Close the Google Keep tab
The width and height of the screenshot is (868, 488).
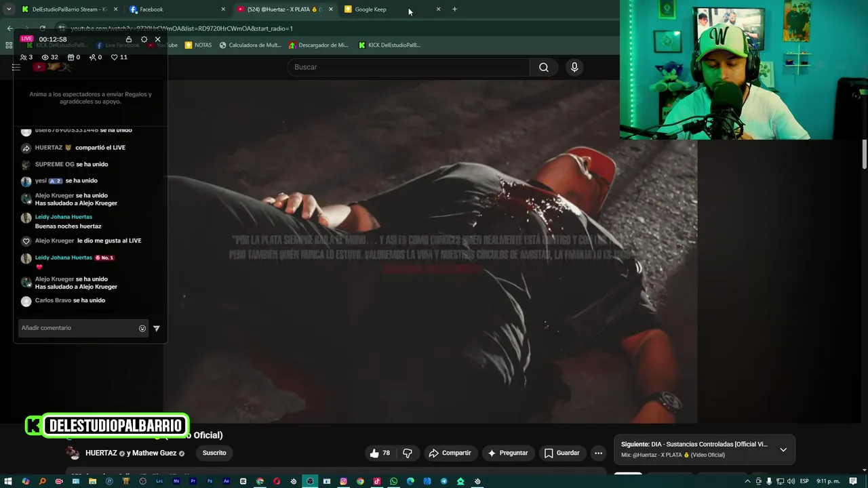438,9
